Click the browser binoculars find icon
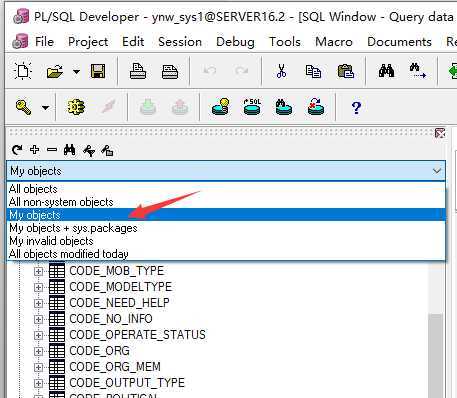457x398 pixels. point(69,150)
